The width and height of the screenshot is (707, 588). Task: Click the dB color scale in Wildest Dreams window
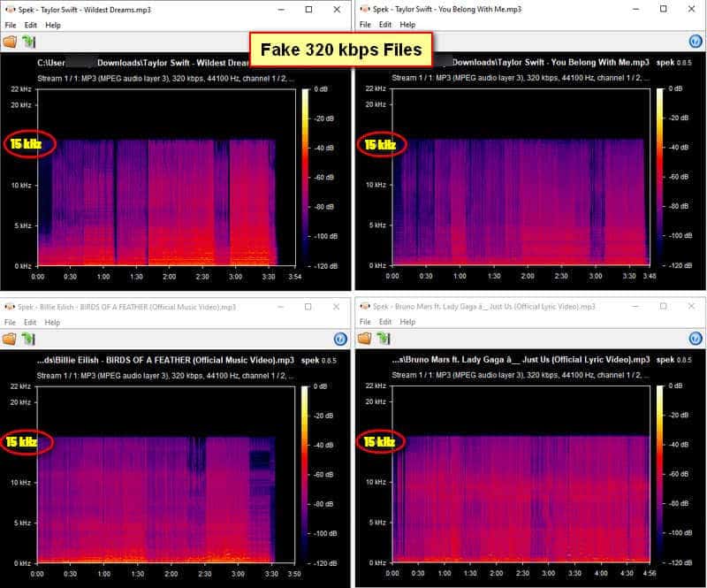305,178
